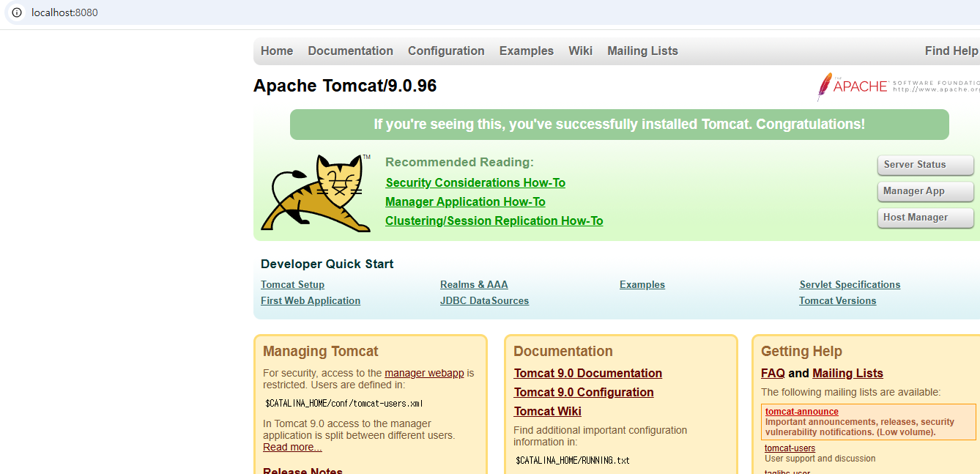Viewport: 980px width, 474px height.
Task: Open Tomcat 9.0 Documentation link
Action: point(588,373)
